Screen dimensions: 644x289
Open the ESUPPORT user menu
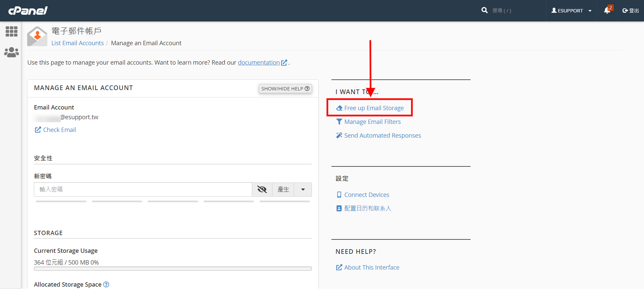571,11
